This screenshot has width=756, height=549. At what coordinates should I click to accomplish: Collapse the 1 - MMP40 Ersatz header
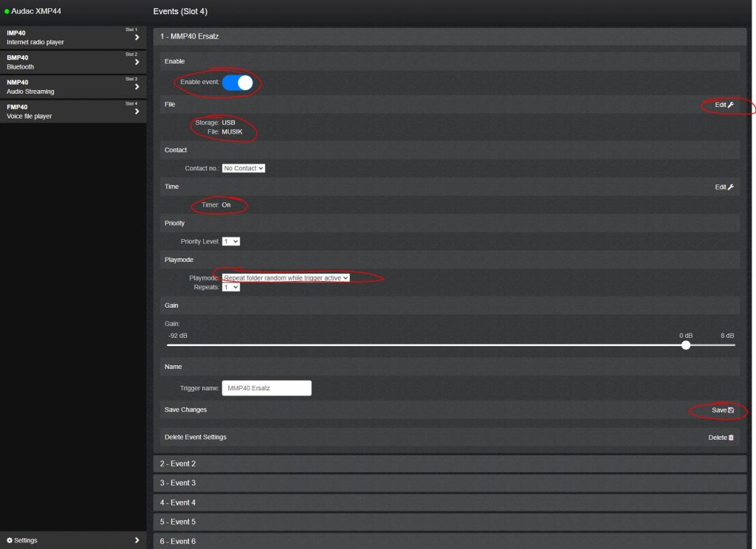[450, 35]
